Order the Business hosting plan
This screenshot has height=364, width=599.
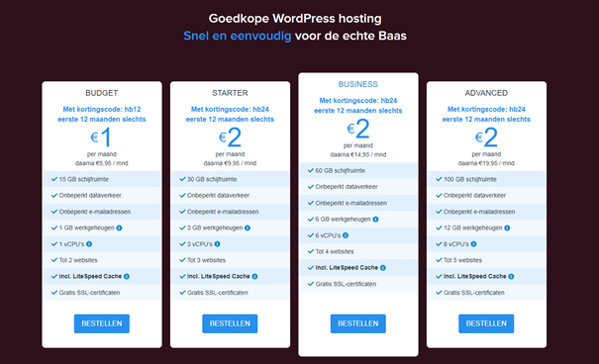[x=358, y=323]
